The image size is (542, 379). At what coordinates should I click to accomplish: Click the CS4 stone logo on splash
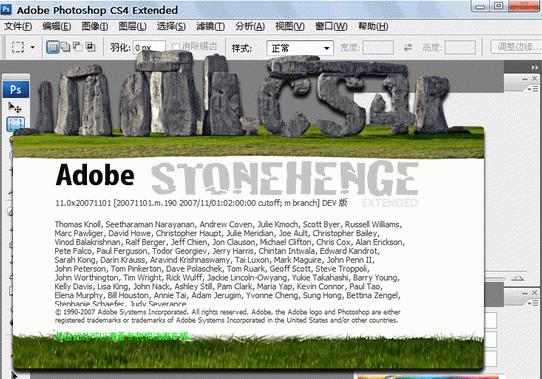click(x=337, y=97)
